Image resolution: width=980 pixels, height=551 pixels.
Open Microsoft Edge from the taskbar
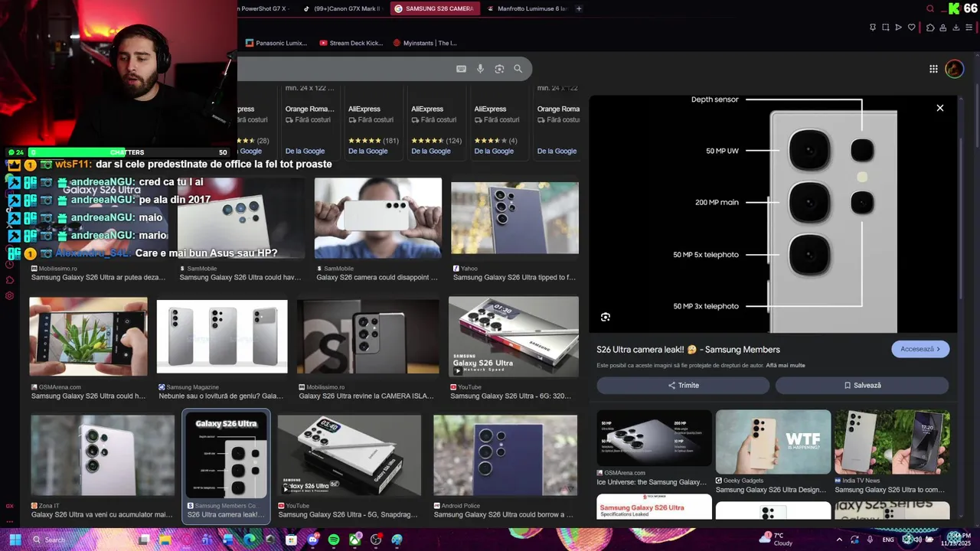[x=249, y=540]
